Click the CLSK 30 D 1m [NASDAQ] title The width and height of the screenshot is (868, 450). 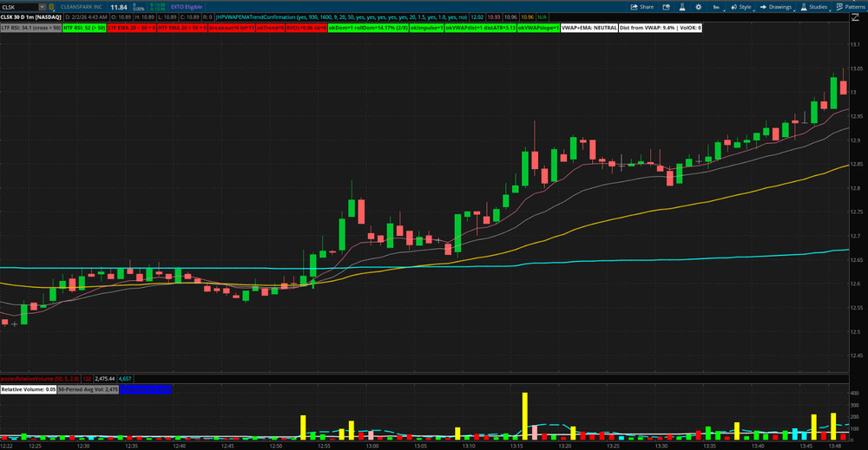(31, 17)
